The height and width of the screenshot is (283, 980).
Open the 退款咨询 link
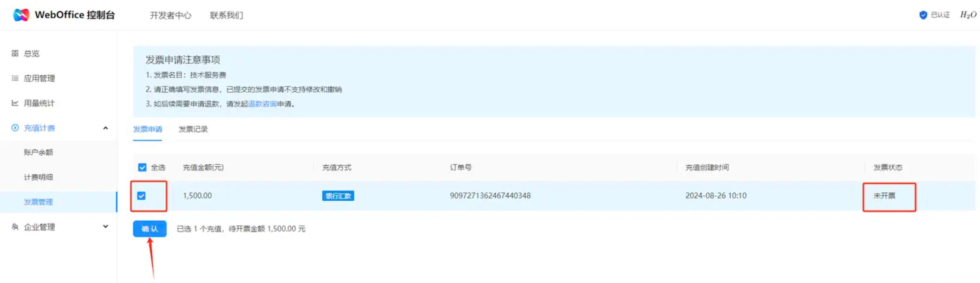[262, 104]
